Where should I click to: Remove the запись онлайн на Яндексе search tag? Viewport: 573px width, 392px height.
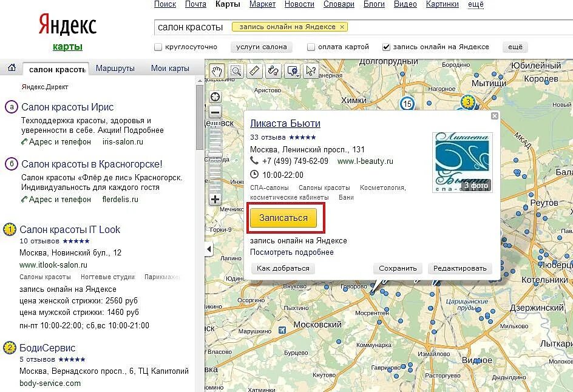(342, 27)
